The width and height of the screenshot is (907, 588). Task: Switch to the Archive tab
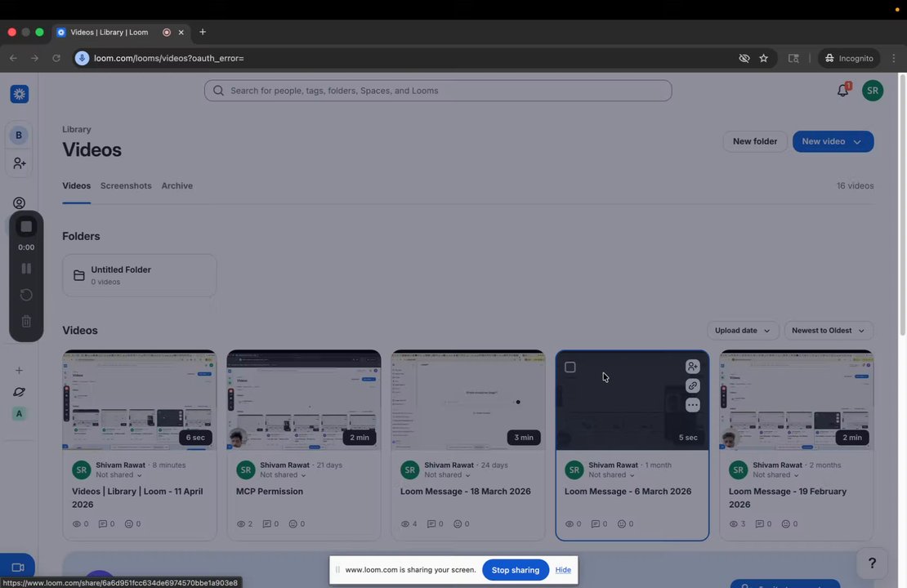click(177, 185)
